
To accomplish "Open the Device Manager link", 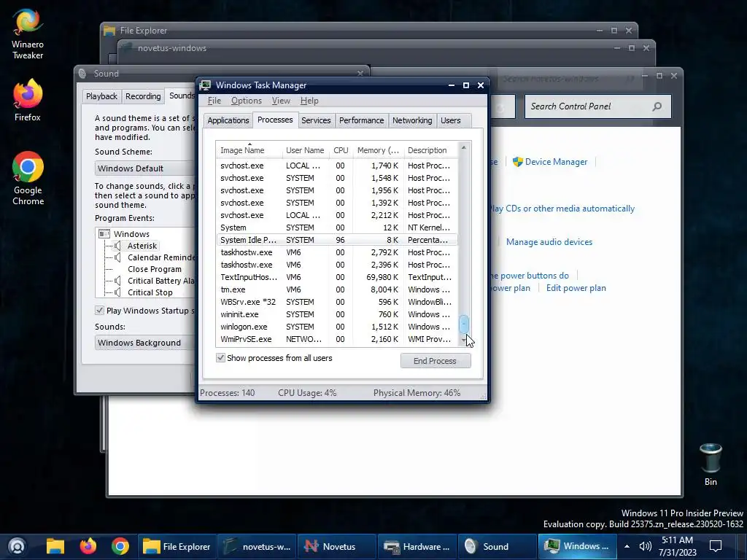I will 556,162.
